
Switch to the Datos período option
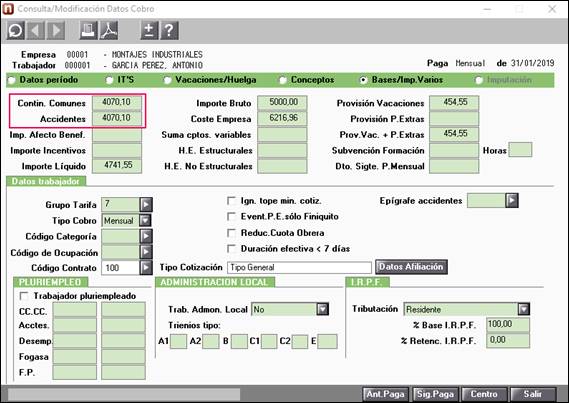coord(11,80)
